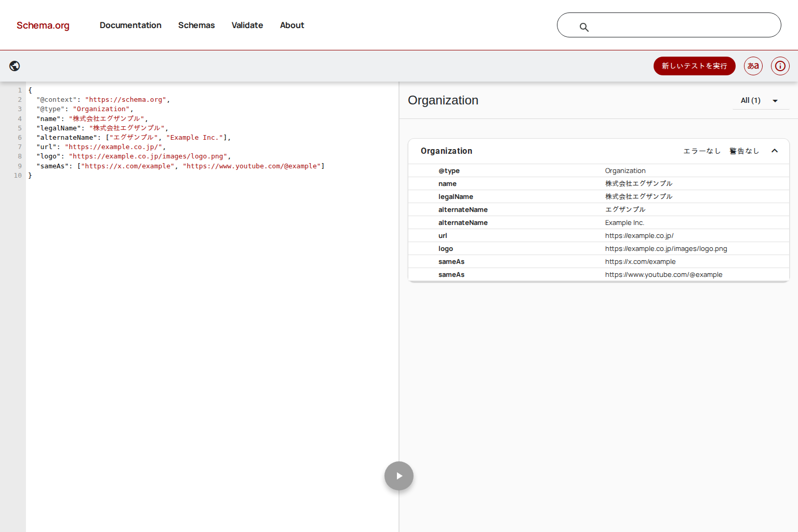Click the "logo" code line

pyautogui.click(x=134, y=156)
